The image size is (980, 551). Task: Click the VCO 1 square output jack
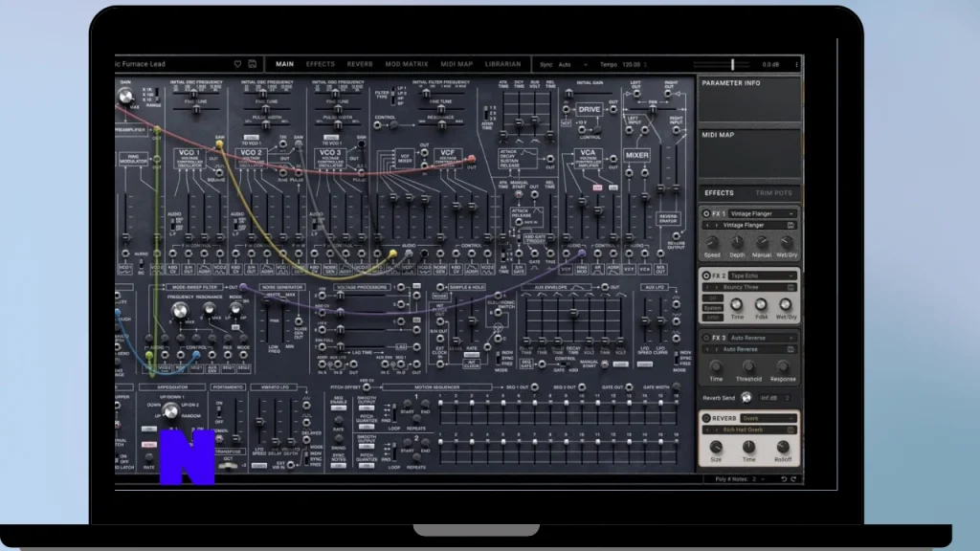coord(219,172)
